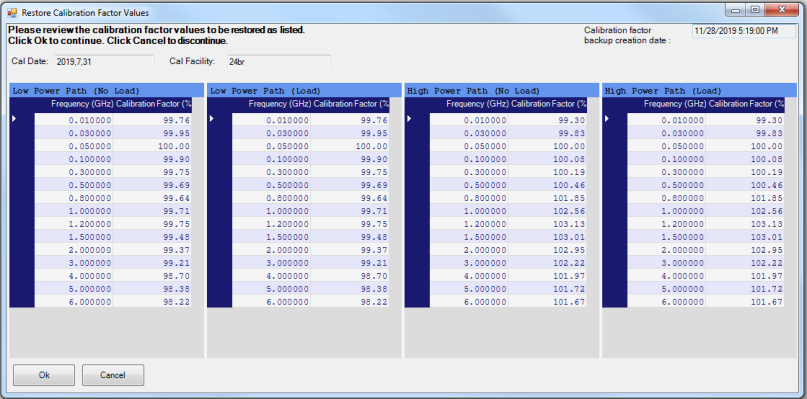This screenshot has height=399, width=807.
Task: Select the High Power Path (No Load) header
Action: point(502,91)
